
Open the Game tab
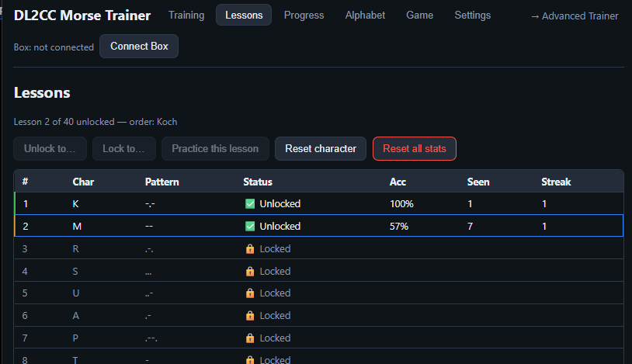[x=419, y=16]
